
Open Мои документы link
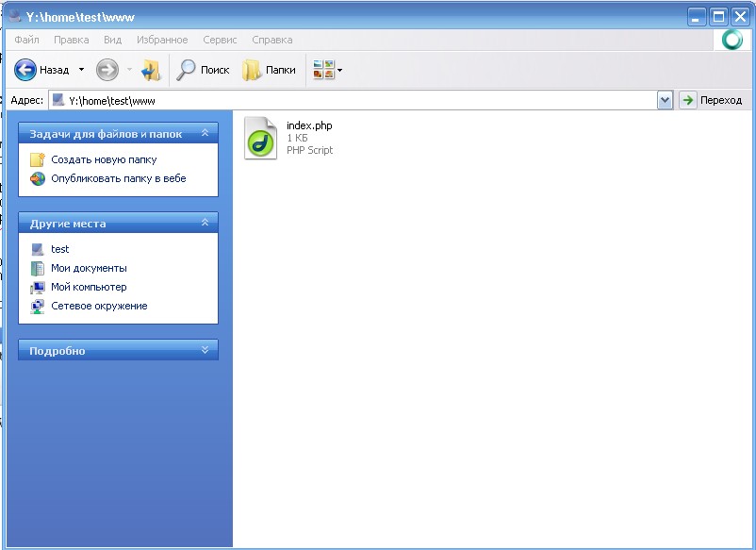click(89, 268)
